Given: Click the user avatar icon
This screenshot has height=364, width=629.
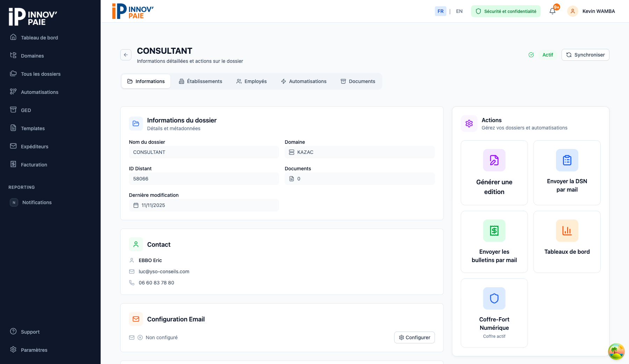Looking at the screenshot, I should tap(573, 11).
